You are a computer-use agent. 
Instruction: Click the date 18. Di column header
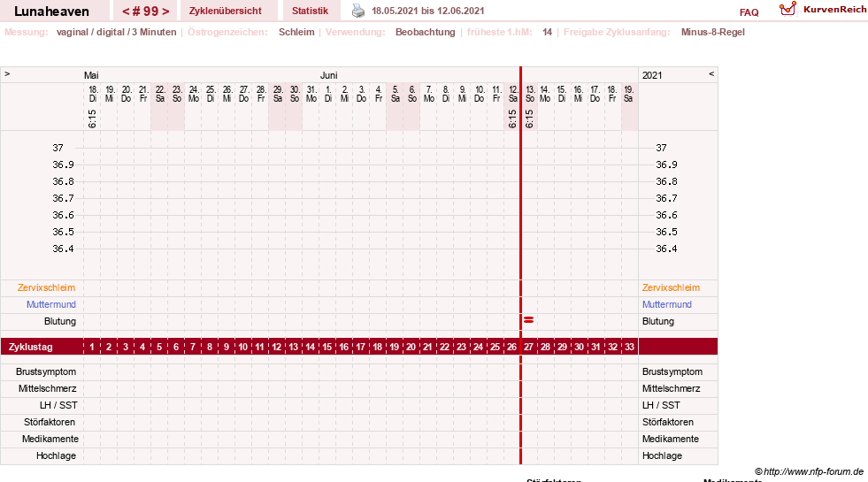click(93, 94)
